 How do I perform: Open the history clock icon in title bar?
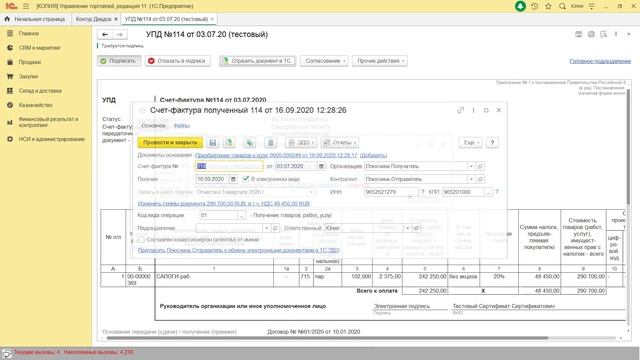point(534,6)
